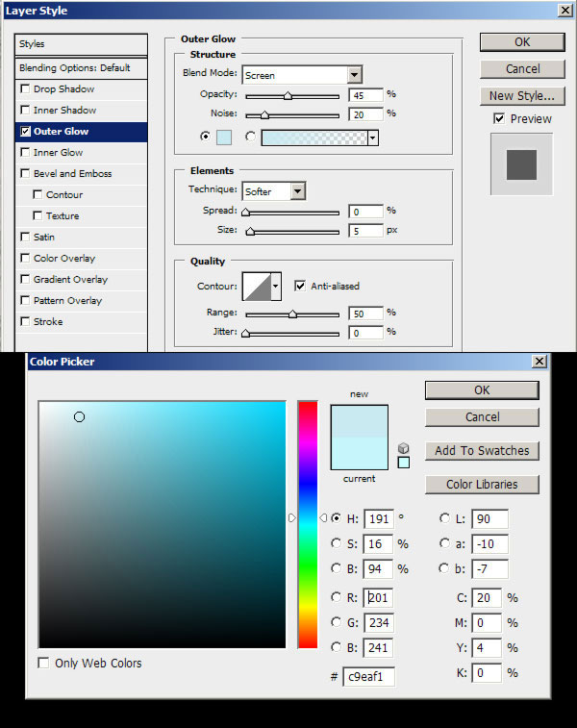Enable the Drop Shadow checkbox

click(x=25, y=89)
